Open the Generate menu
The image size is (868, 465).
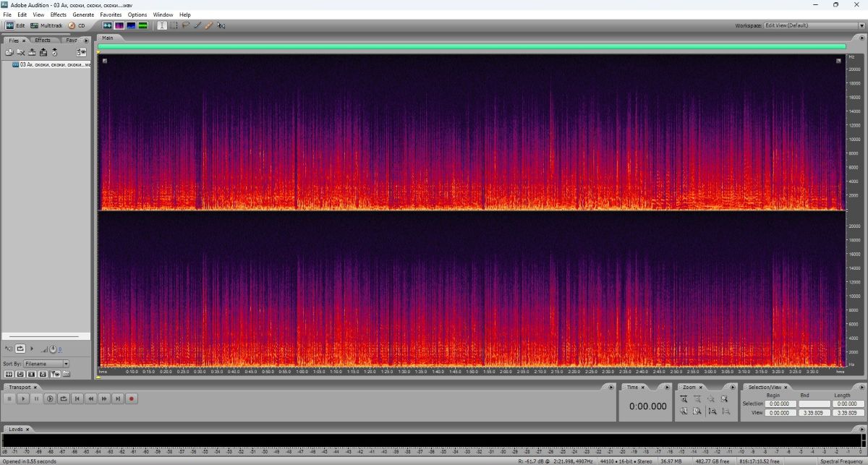point(83,14)
